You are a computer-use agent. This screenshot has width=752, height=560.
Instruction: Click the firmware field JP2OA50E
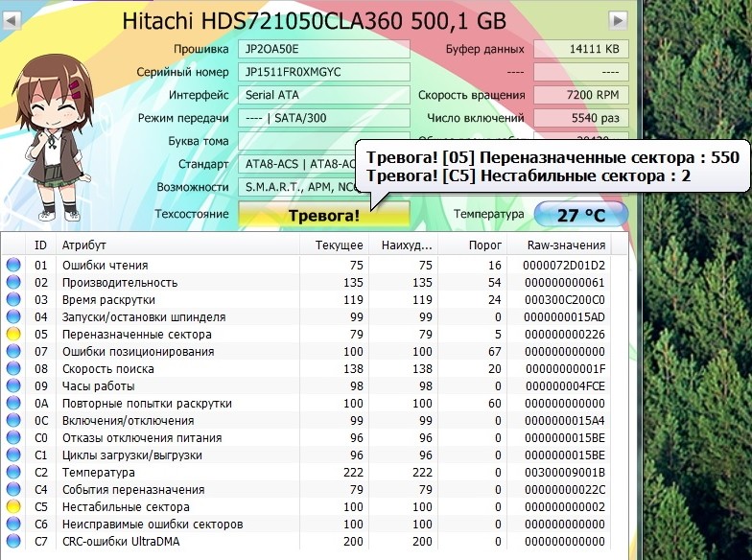(324, 49)
